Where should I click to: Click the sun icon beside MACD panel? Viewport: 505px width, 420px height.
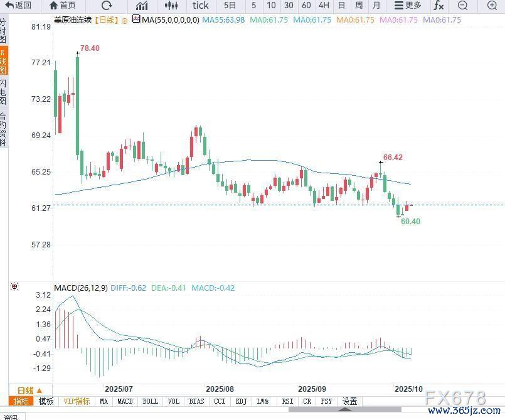coord(14,287)
